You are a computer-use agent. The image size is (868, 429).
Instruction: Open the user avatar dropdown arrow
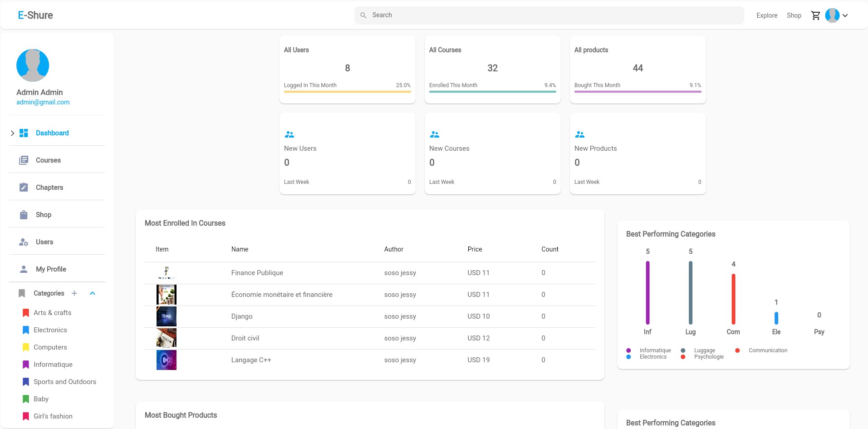pyautogui.click(x=845, y=15)
